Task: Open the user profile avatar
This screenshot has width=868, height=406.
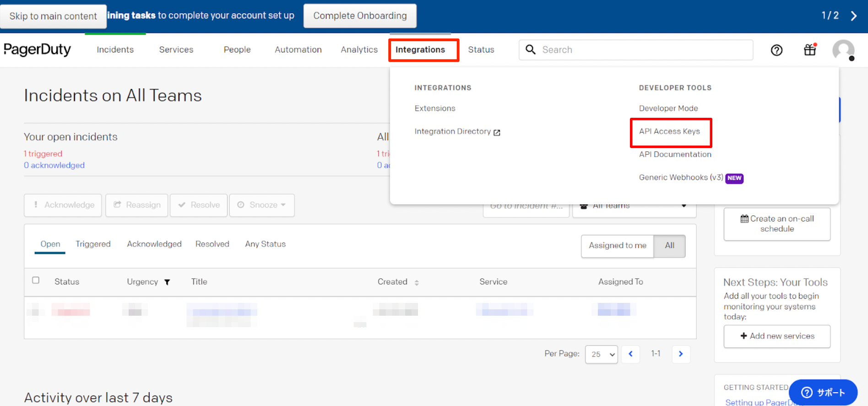Action: 843,50
